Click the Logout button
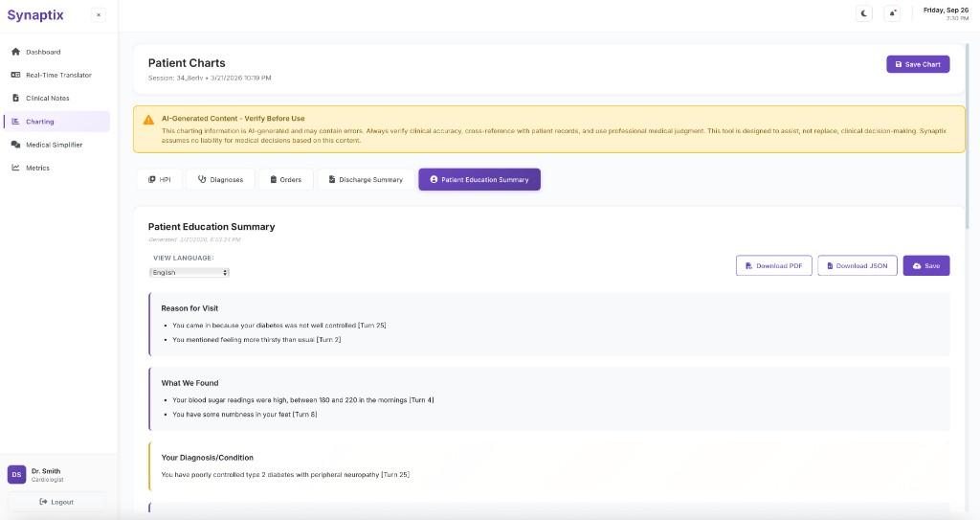This screenshot has width=980, height=520. (x=56, y=502)
